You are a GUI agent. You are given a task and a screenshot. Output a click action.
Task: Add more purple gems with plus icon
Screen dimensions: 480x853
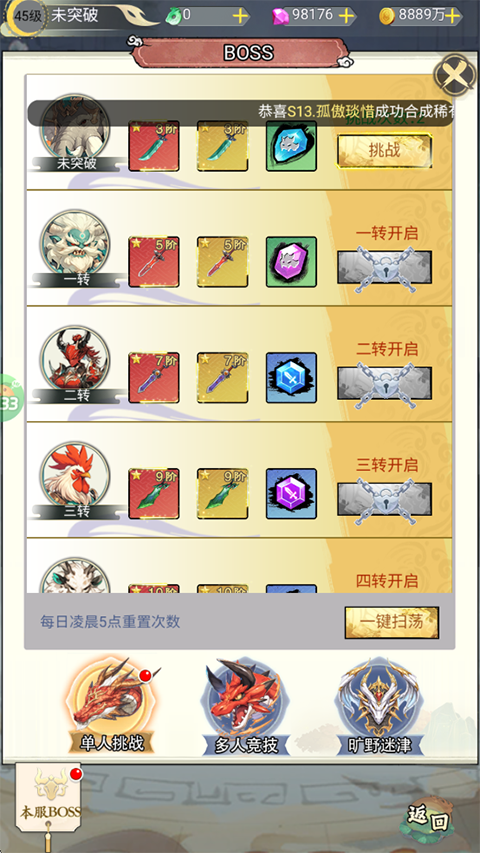346,16
